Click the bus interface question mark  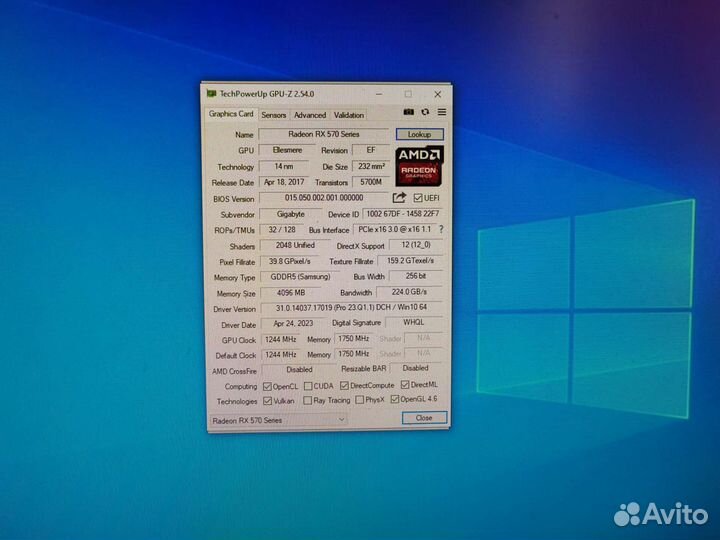[x=441, y=229]
